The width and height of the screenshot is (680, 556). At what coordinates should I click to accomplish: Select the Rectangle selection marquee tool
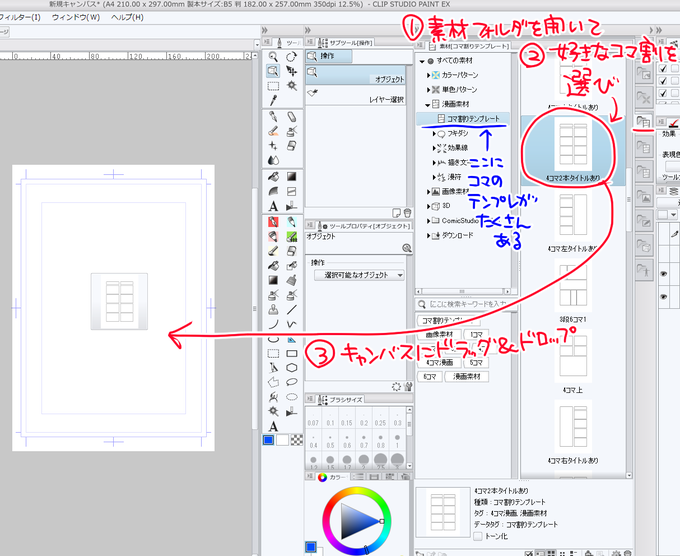pyautogui.click(x=273, y=86)
